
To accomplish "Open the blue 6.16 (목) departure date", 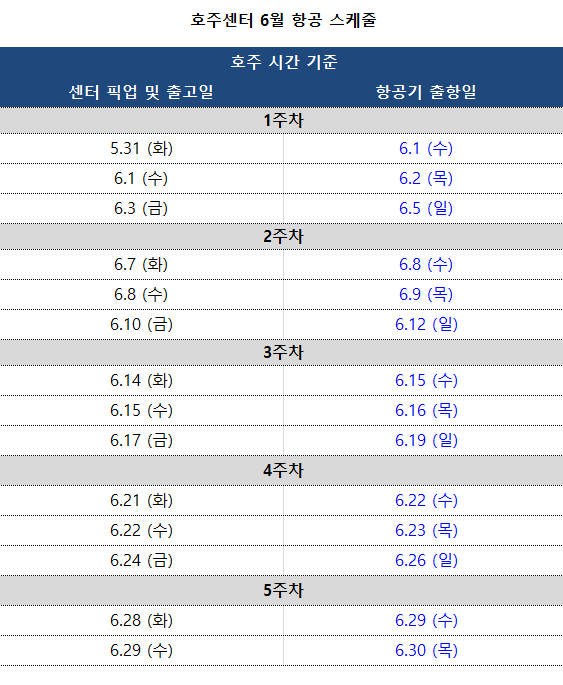I will click(426, 411).
